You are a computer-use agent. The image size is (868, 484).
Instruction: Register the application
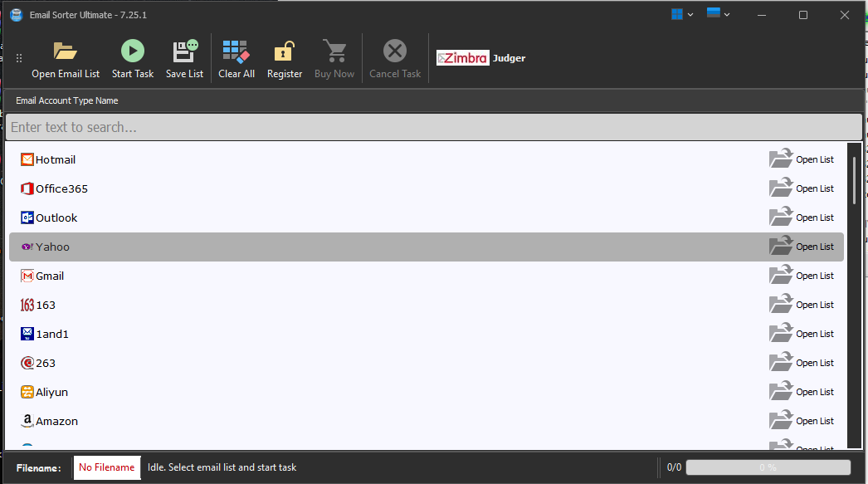(284, 57)
